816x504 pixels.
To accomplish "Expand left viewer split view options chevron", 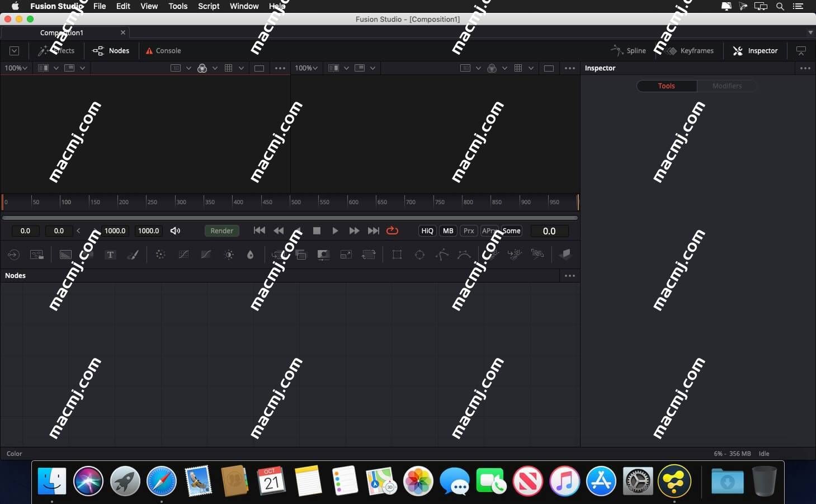I will (x=56, y=68).
